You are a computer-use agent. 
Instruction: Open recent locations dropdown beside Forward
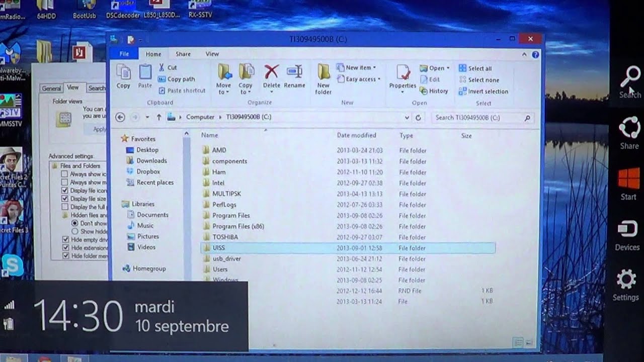click(147, 117)
